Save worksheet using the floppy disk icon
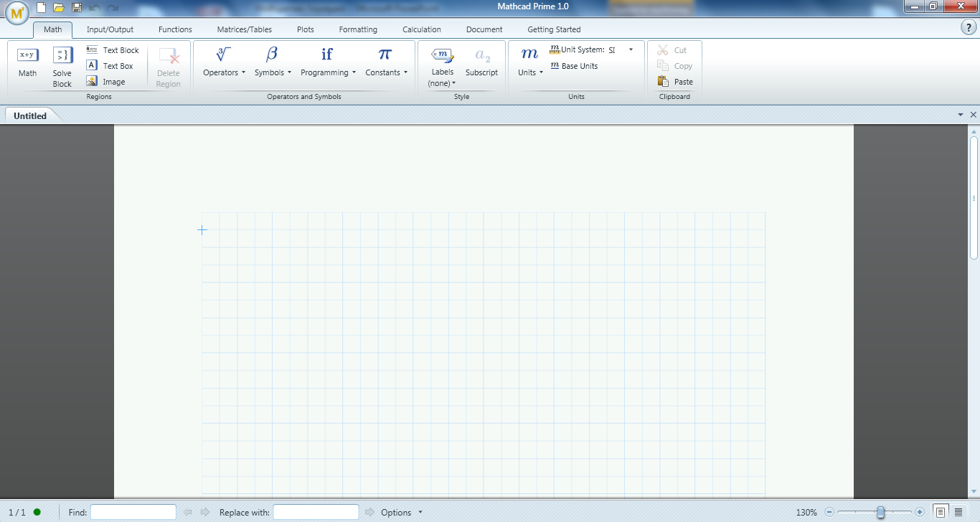 tap(77, 7)
